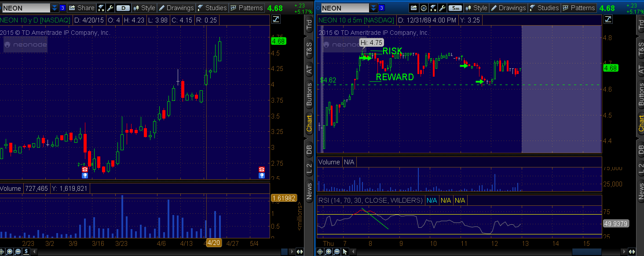This screenshot has width=644, height=256.
Task: Open Studies menu in left daily chart
Action: 212,8
